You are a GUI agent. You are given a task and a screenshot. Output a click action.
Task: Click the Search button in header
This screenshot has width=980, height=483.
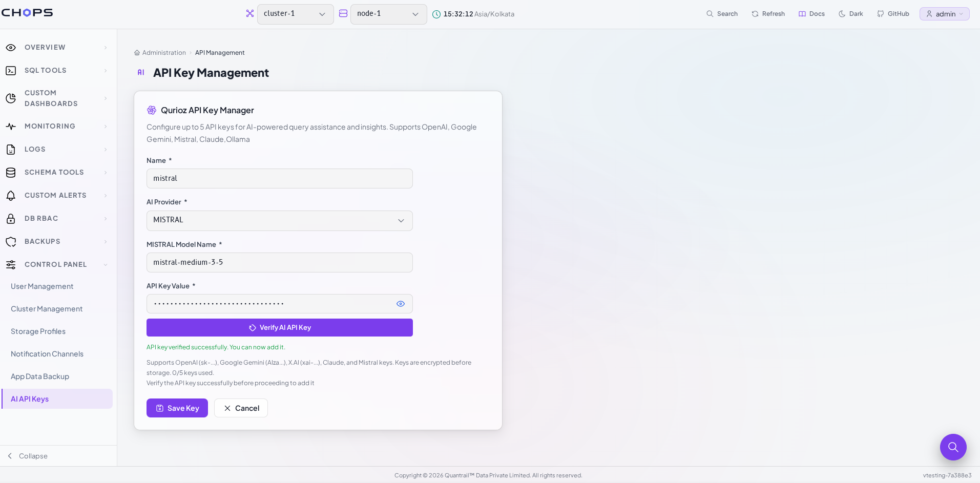[x=722, y=14]
